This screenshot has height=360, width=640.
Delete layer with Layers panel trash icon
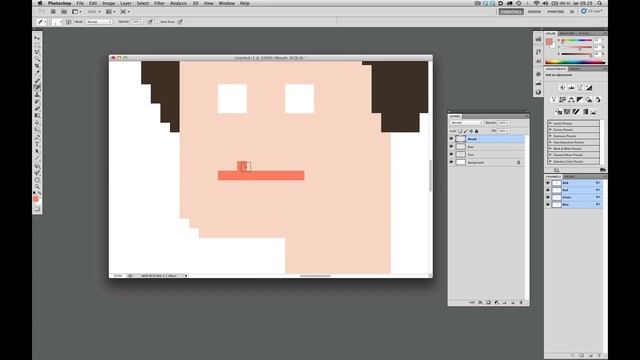(x=521, y=302)
